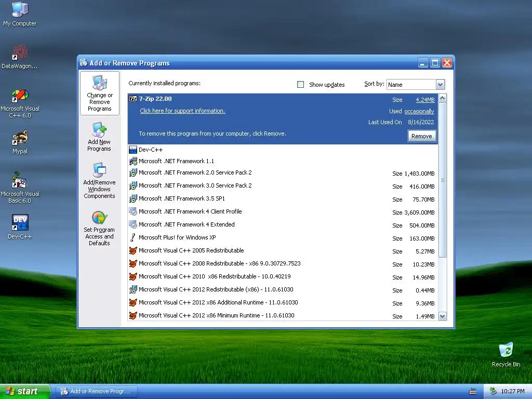The width and height of the screenshot is (532, 399).
Task: Click the keyboard icon on the taskbar
Action: click(x=472, y=392)
